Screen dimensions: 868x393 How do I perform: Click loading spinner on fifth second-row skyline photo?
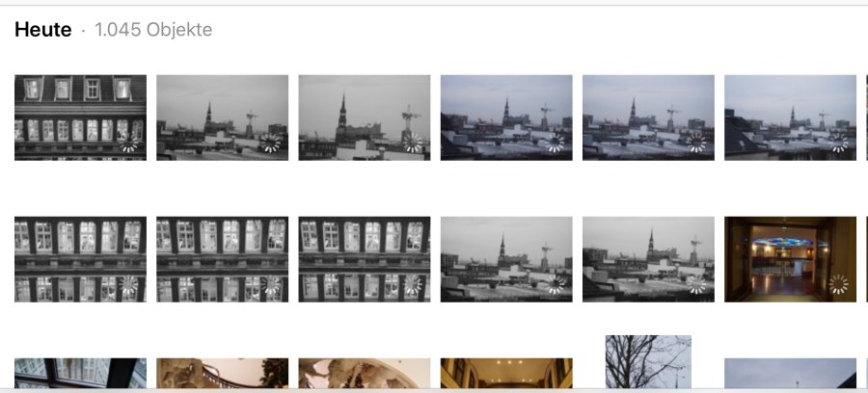coord(696,284)
